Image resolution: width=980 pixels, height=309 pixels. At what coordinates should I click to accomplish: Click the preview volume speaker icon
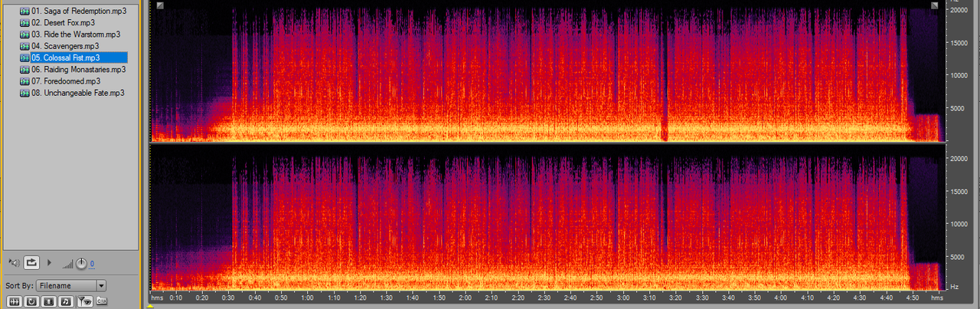coord(13,263)
